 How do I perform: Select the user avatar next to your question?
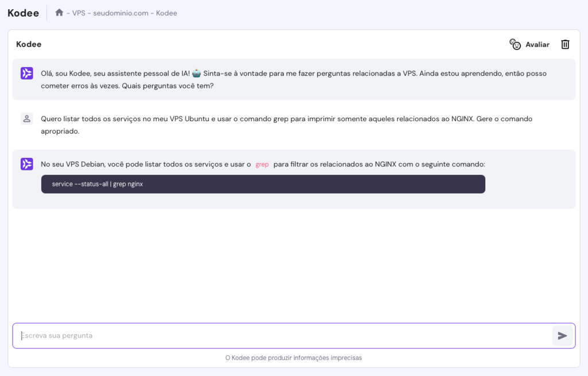pyautogui.click(x=26, y=118)
